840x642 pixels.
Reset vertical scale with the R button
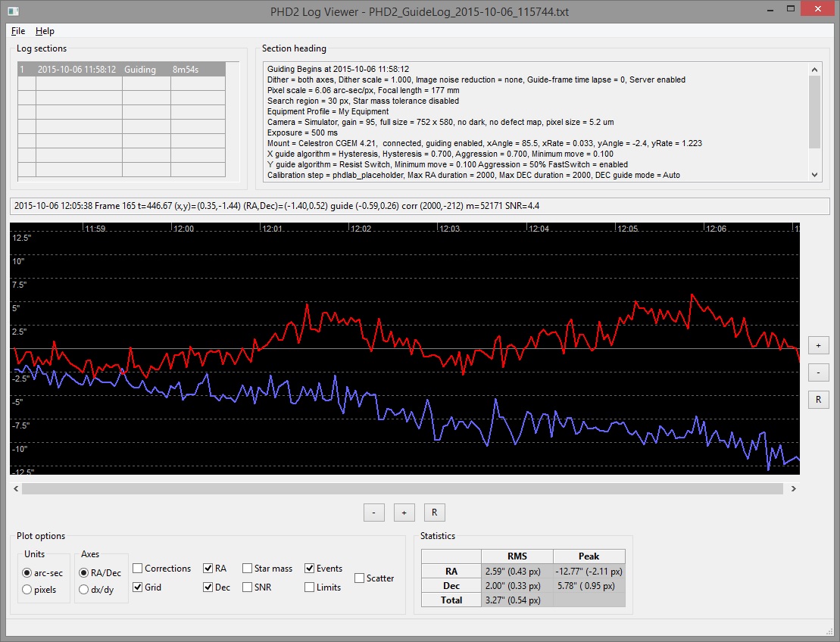click(818, 400)
